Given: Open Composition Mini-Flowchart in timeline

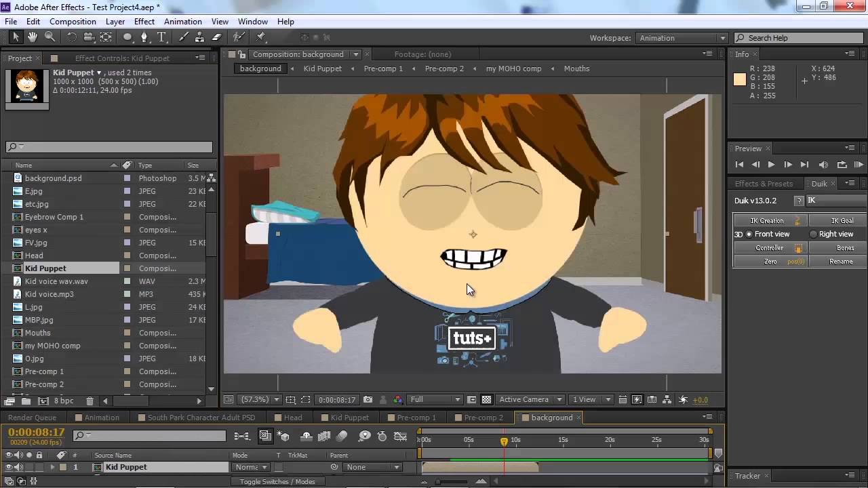Looking at the screenshot, I should pyautogui.click(x=241, y=436).
